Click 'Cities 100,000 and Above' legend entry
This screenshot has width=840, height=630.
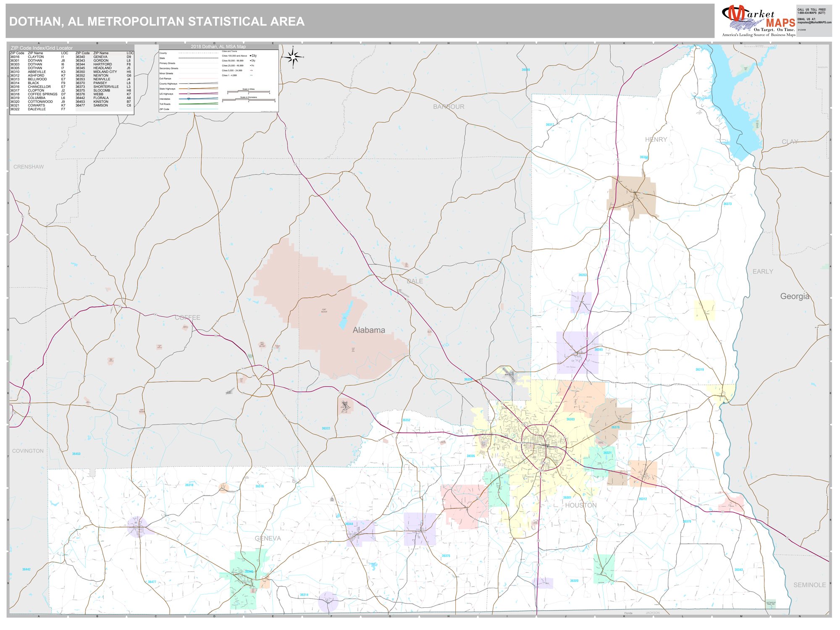click(x=234, y=56)
